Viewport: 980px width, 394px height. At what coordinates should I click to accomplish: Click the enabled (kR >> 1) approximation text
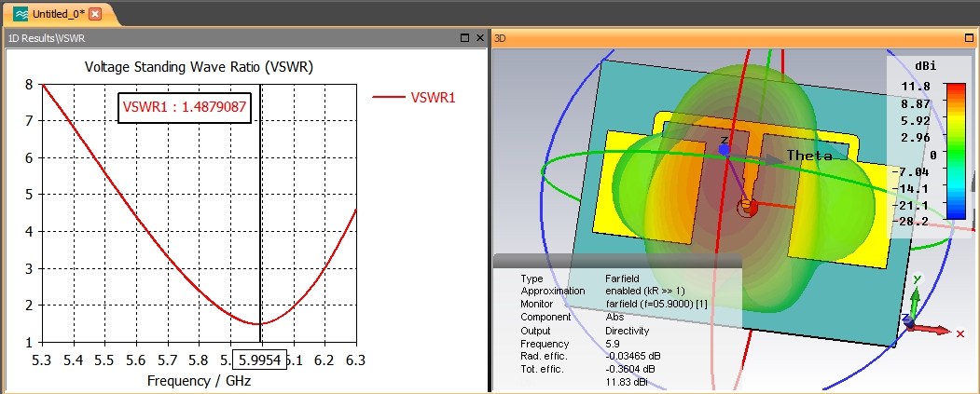(x=645, y=291)
